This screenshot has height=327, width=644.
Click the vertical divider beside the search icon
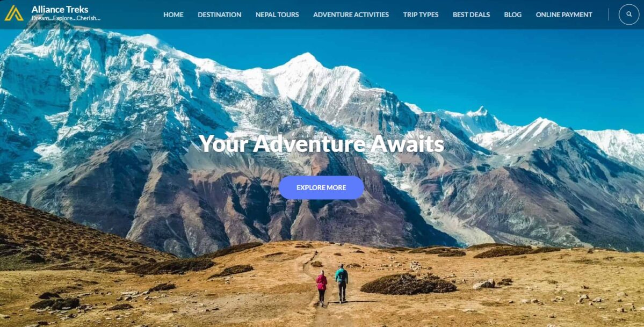609,14
